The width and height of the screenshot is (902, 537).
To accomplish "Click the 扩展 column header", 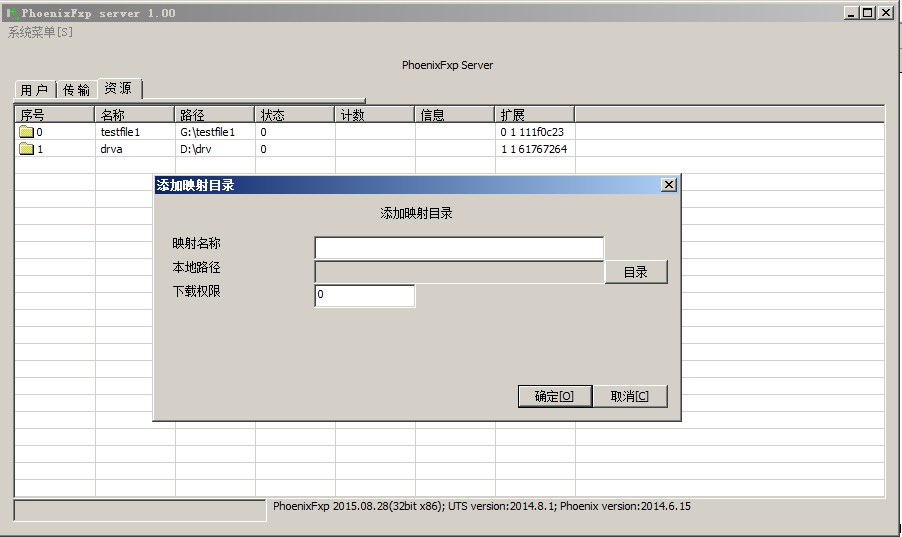I will click(534, 115).
